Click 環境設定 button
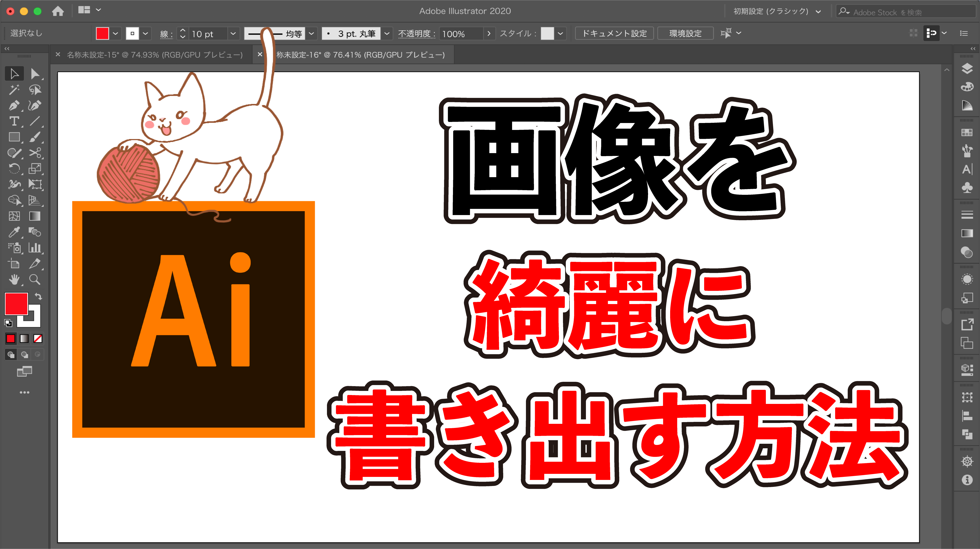 (x=685, y=34)
